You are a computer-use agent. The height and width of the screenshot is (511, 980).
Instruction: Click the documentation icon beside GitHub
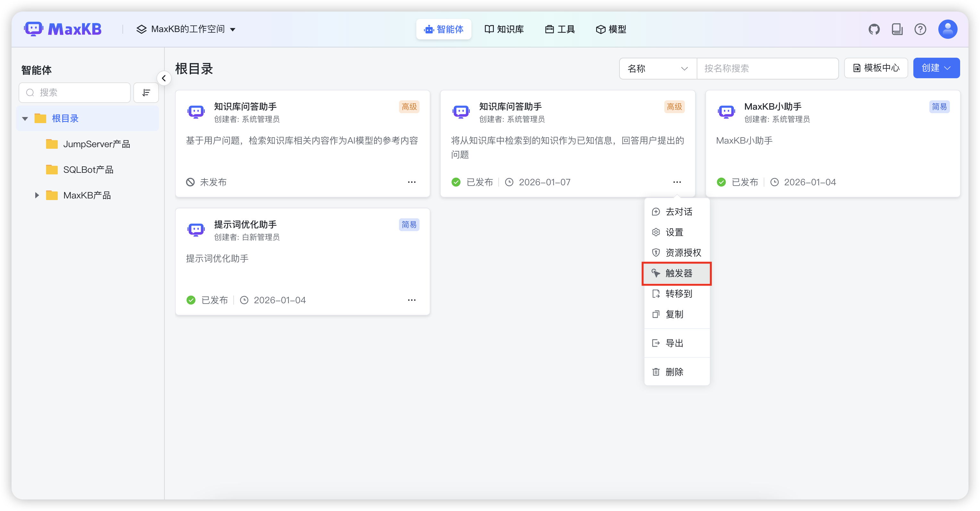click(x=897, y=29)
